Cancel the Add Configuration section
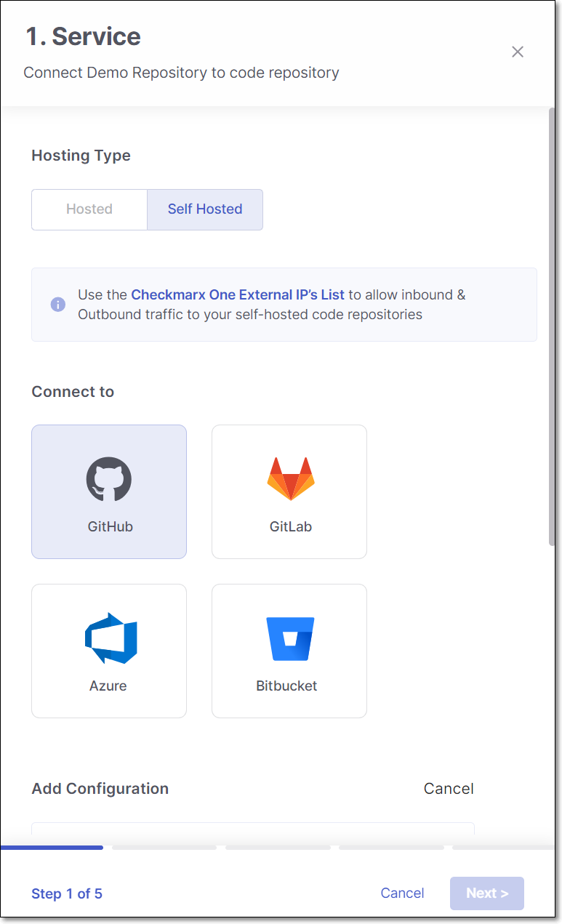Image resolution: width=562 pixels, height=924 pixels. 449,789
